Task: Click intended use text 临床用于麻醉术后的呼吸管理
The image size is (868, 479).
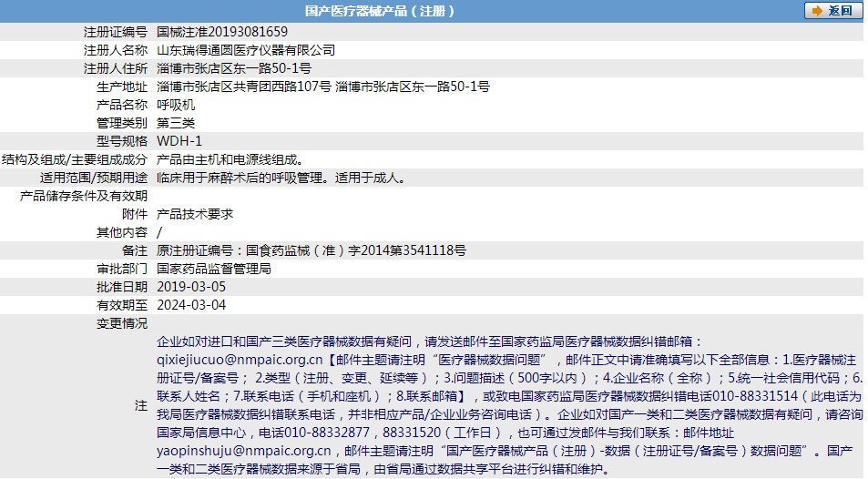Action: point(240,178)
